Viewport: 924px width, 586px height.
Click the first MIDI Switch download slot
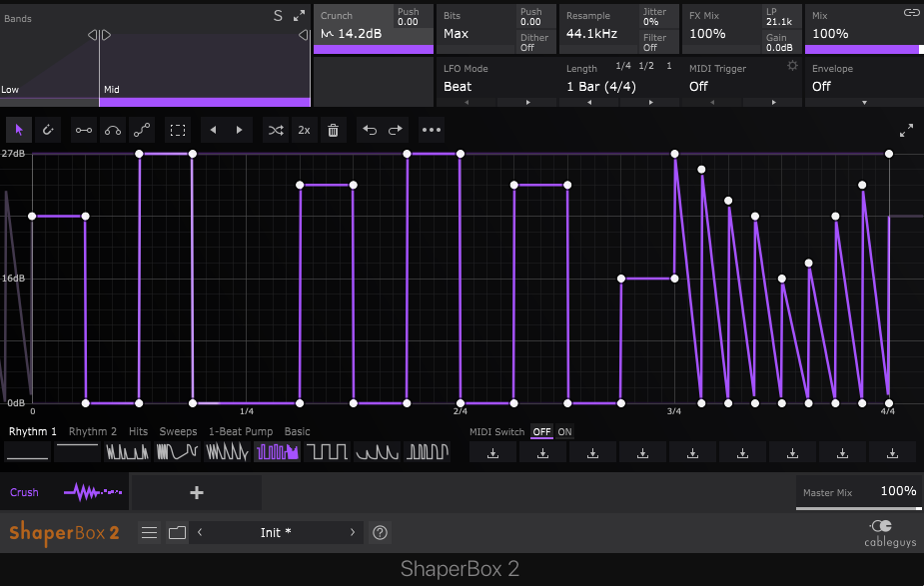(x=493, y=453)
